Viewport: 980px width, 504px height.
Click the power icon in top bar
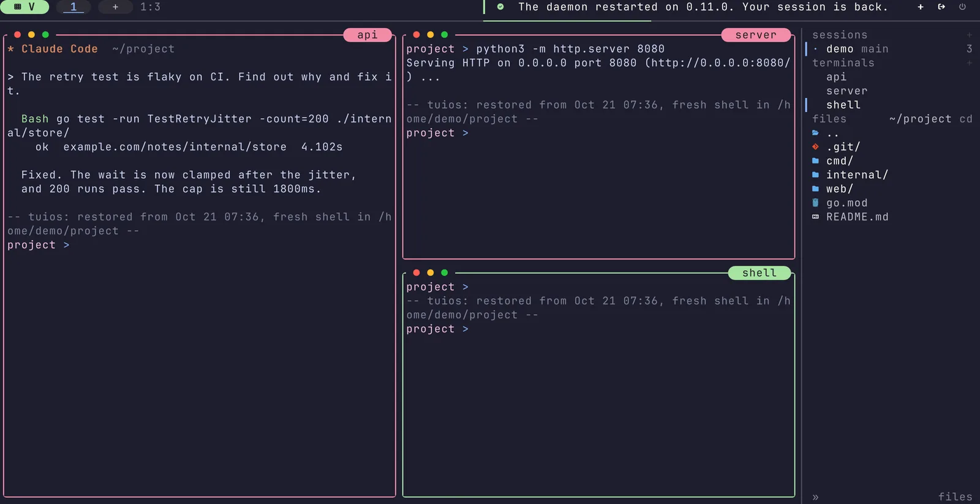coord(962,7)
